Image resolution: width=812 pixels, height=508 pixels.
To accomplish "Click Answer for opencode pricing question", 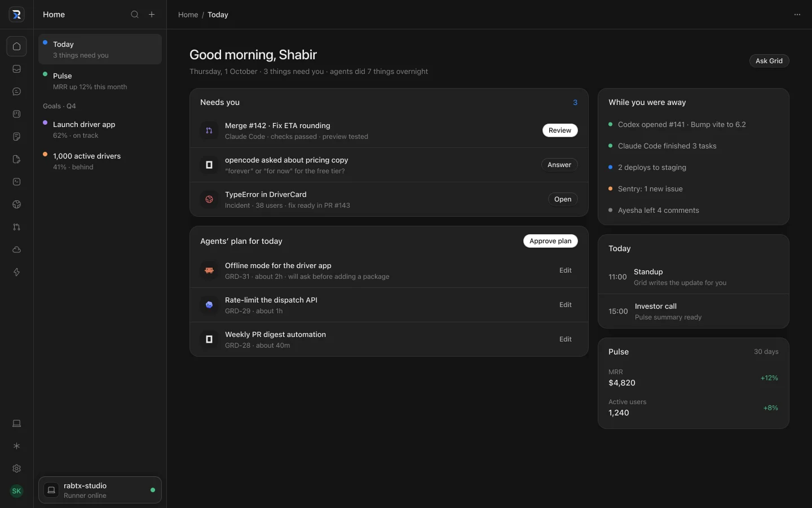I will coord(559,165).
